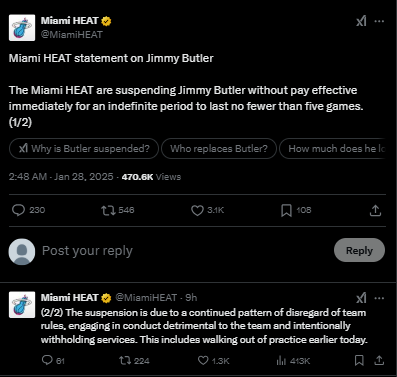397x377 pixels.
Task: Open more options on the (2/2) reply
Action: (x=379, y=298)
